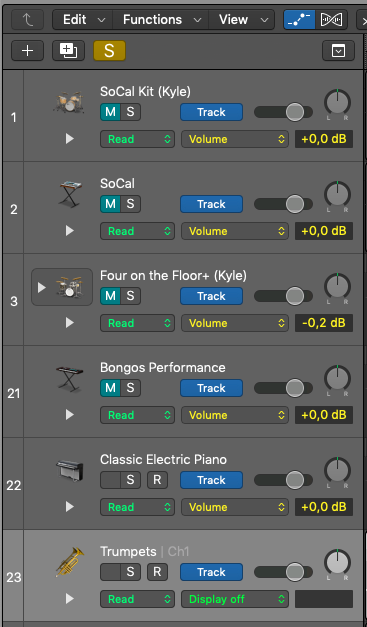
Task: Click the Four on the Floor+ drum icon
Action: click(x=70, y=287)
